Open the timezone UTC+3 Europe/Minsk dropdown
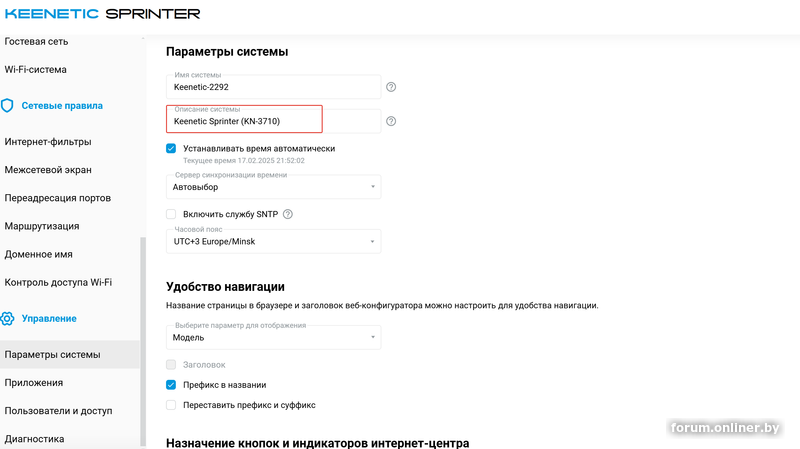The width and height of the screenshot is (800, 449). pos(273,241)
